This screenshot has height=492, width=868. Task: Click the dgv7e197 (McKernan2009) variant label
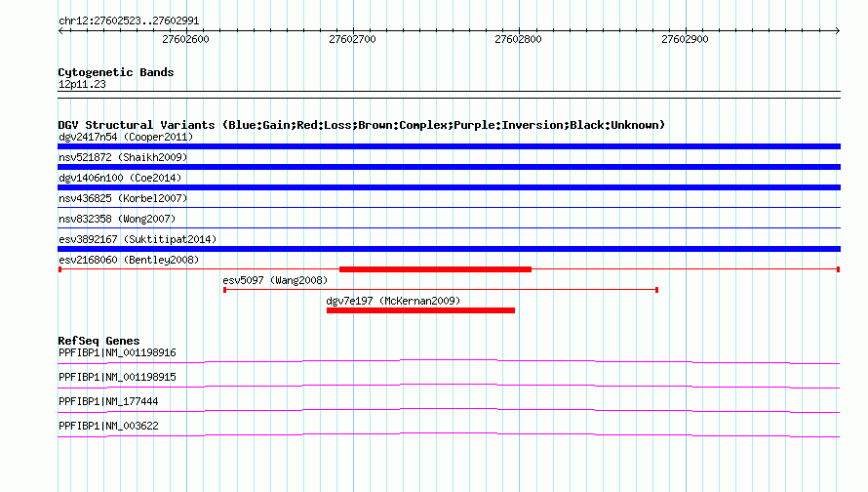click(x=393, y=301)
